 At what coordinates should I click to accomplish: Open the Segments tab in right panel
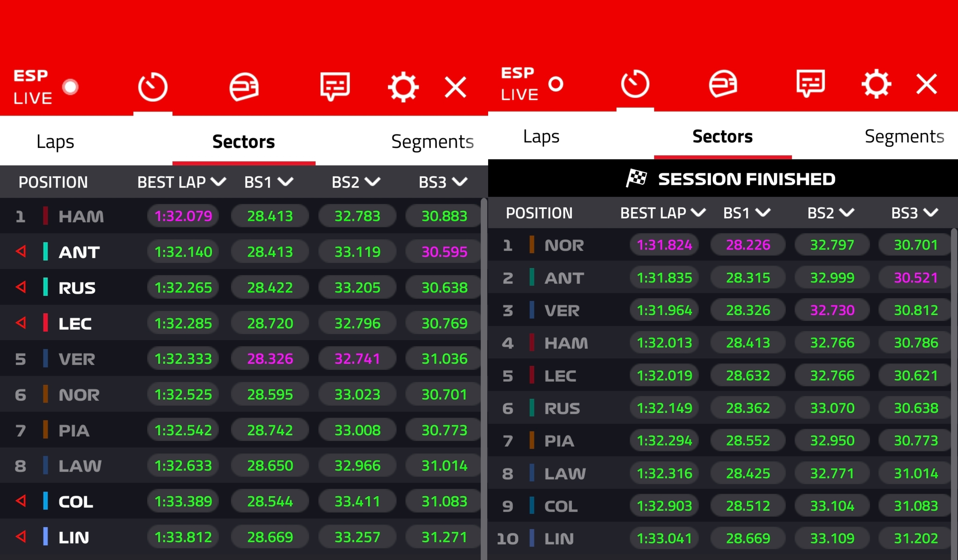pyautogui.click(x=904, y=137)
